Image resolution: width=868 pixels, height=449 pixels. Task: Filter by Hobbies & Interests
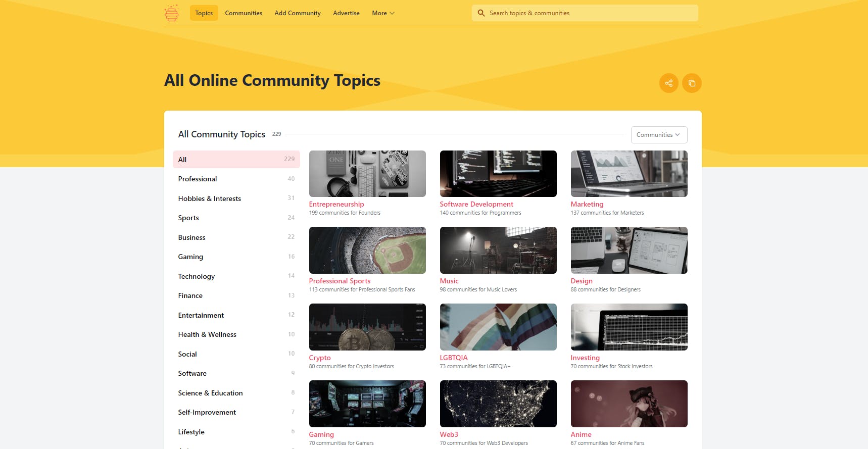pos(209,198)
